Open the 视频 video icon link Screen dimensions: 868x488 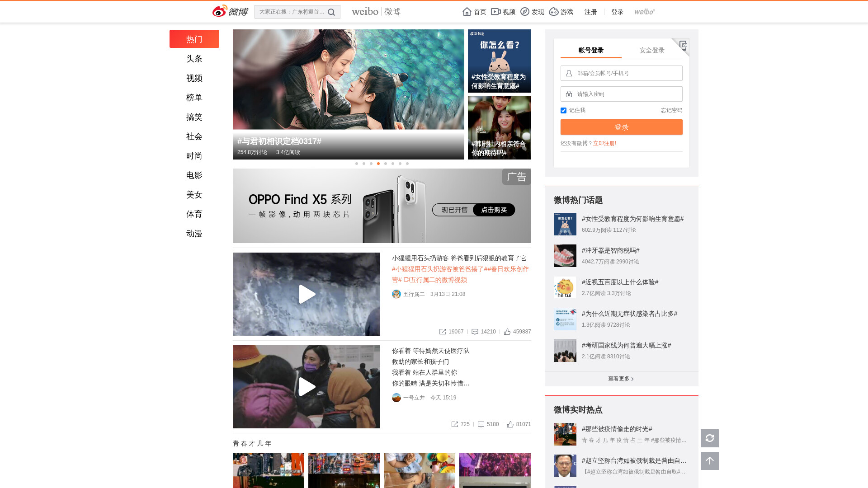click(x=503, y=12)
